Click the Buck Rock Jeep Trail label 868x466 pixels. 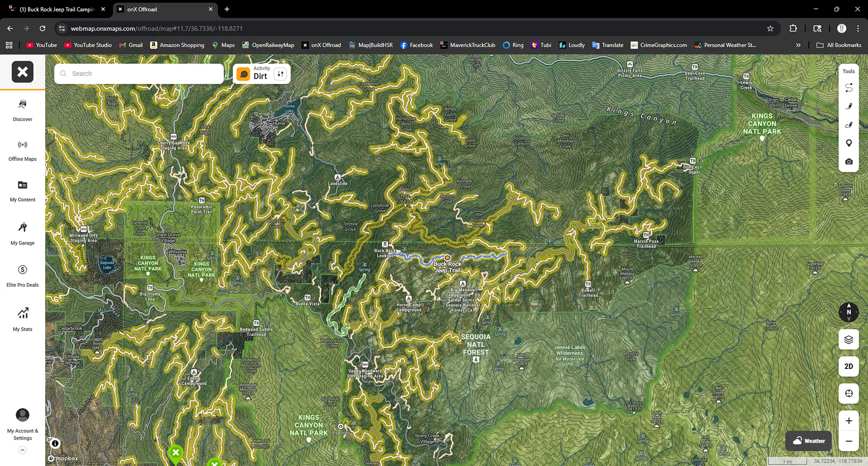pos(447,267)
